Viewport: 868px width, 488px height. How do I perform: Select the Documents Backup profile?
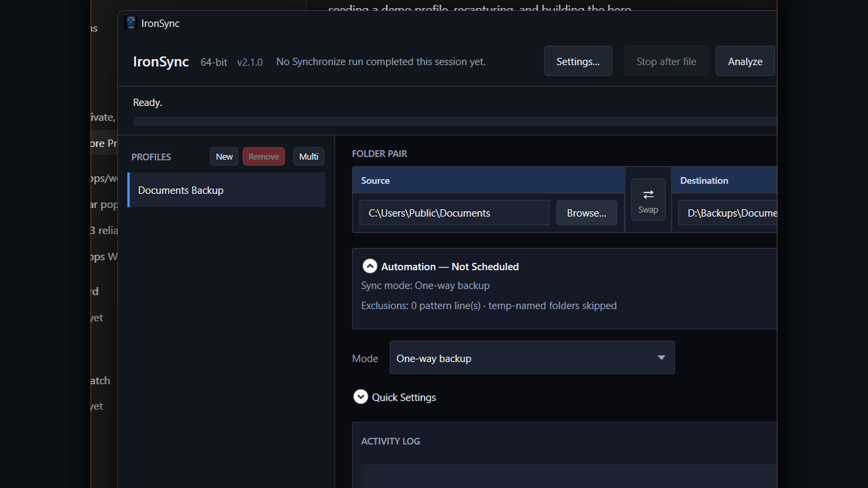point(226,190)
